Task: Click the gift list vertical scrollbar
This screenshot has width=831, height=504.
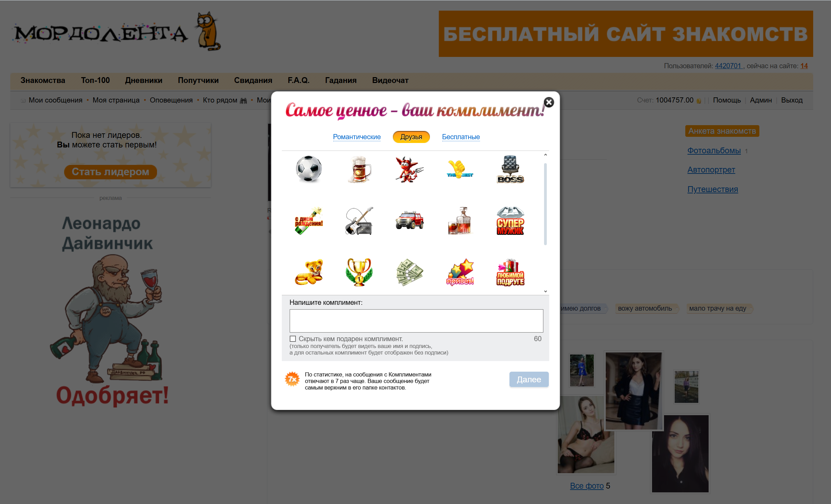Action: [545, 204]
